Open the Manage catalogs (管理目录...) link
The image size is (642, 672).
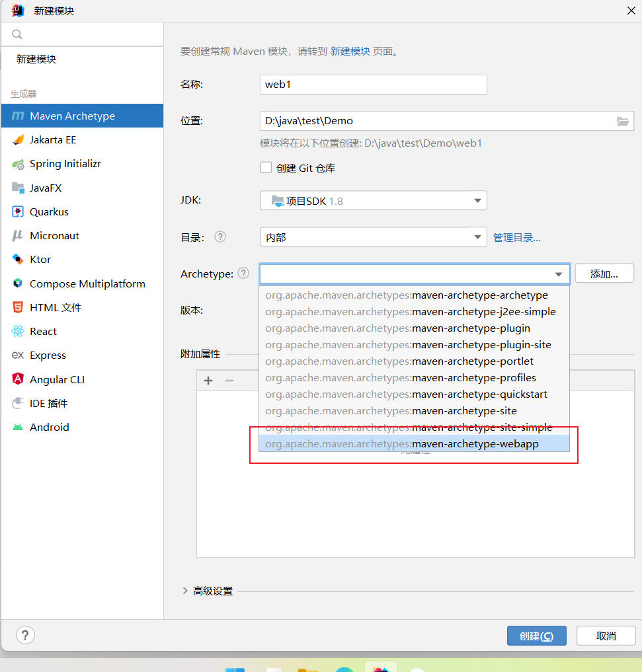(x=517, y=237)
